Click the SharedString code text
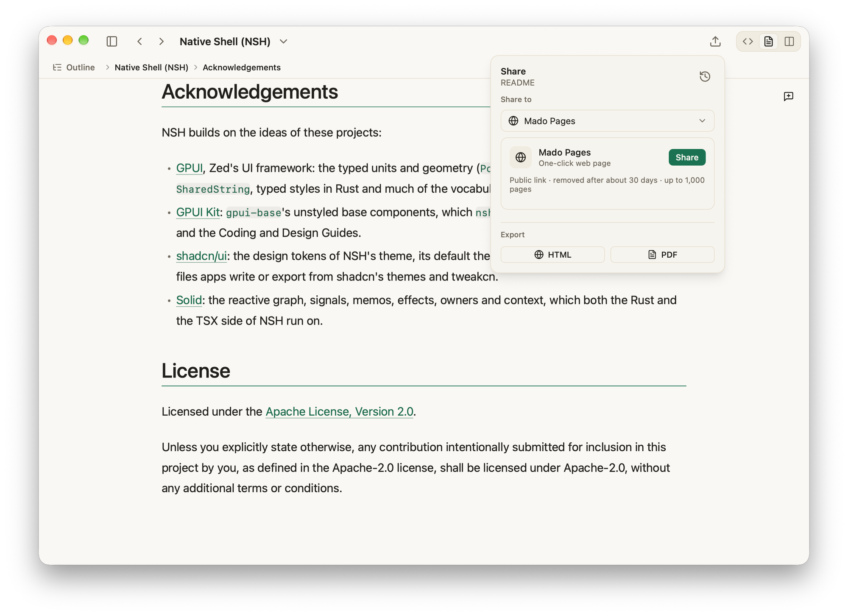This screenshot has height=616, width=848. tap(213, 189)
